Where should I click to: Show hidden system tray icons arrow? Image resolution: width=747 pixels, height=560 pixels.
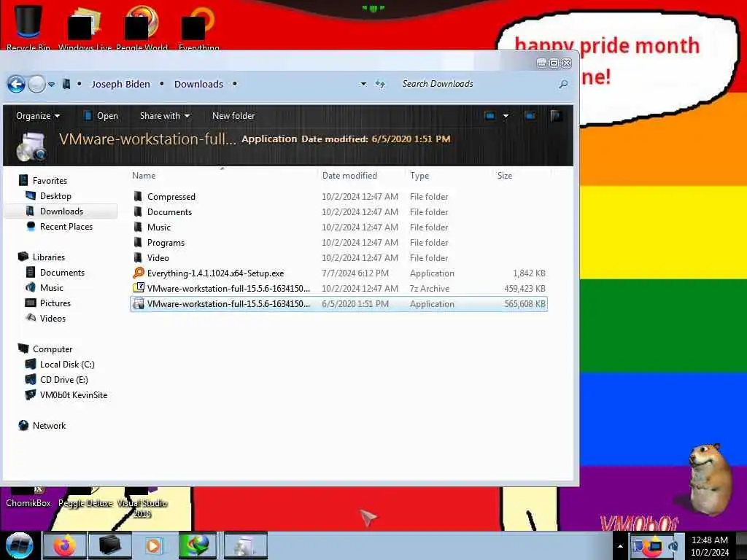click(x=620, y=546)
